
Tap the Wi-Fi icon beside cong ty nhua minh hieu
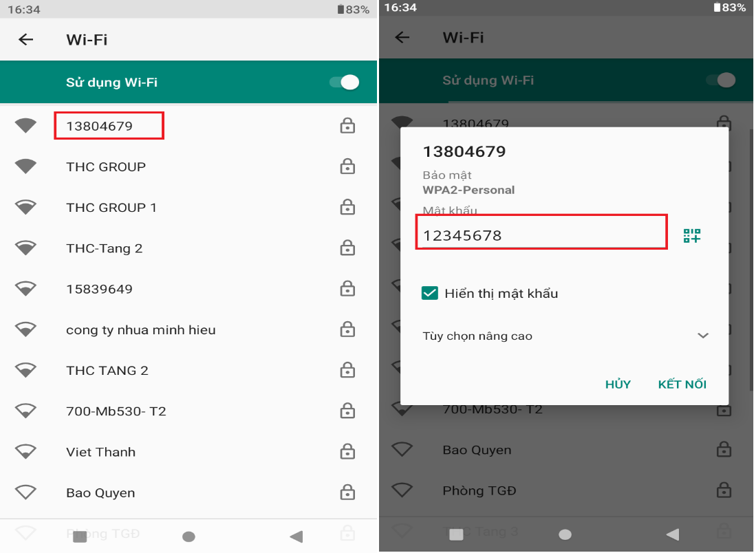coord(26,329)
